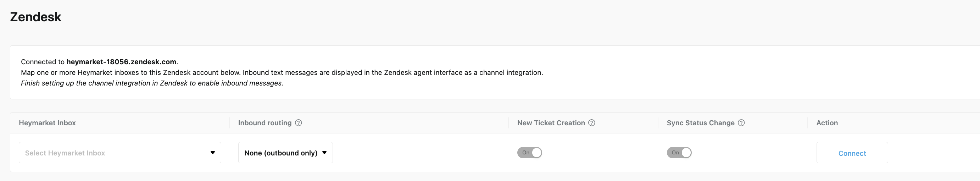Click the Heymarket Inbox column header
This screenshot has height=181, width=980.
coord(47,123)
